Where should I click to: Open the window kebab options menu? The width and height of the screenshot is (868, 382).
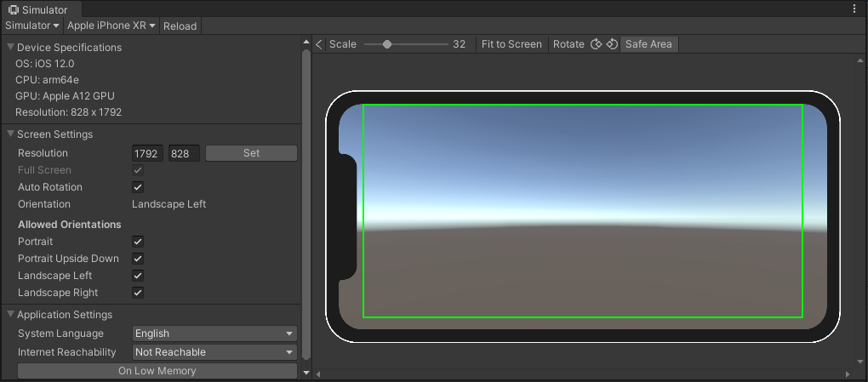coord(854,9)
